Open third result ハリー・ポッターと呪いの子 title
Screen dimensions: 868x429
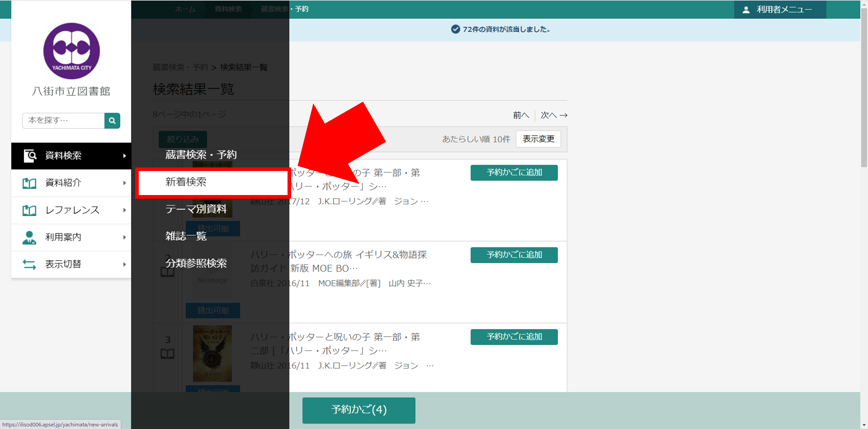point(335,344)
